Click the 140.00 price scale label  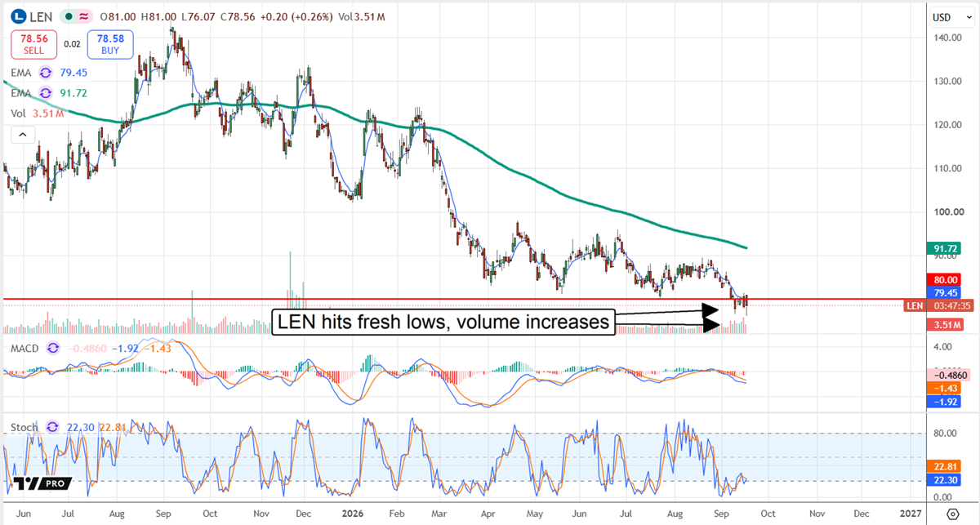tap(949, 38)
